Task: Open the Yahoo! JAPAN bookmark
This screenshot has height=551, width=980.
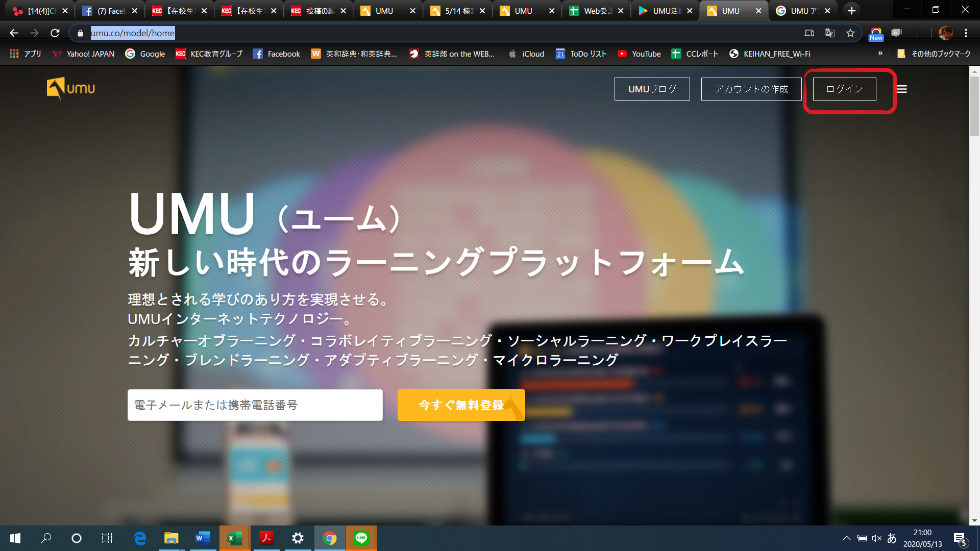Action: [83, 54]
